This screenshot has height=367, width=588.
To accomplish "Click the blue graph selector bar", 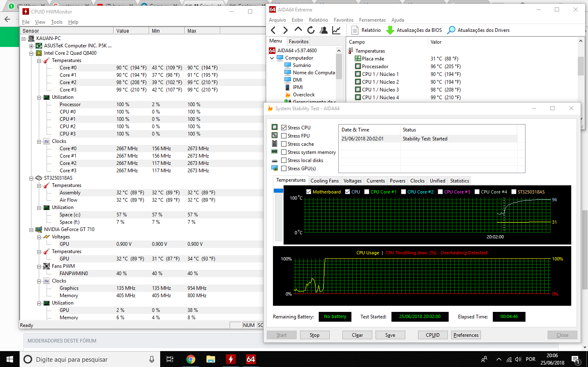I will point(279,191).
